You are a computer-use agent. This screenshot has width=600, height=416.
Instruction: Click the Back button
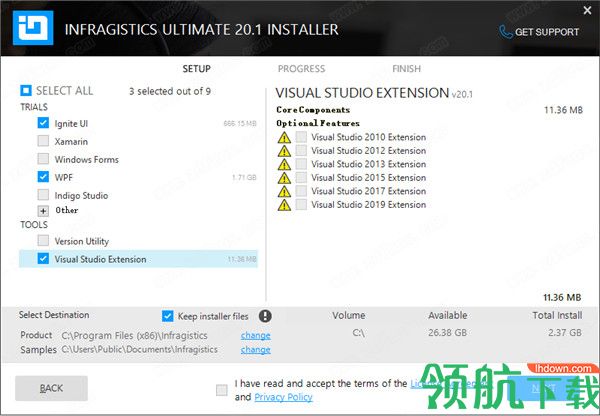(51, 388)
